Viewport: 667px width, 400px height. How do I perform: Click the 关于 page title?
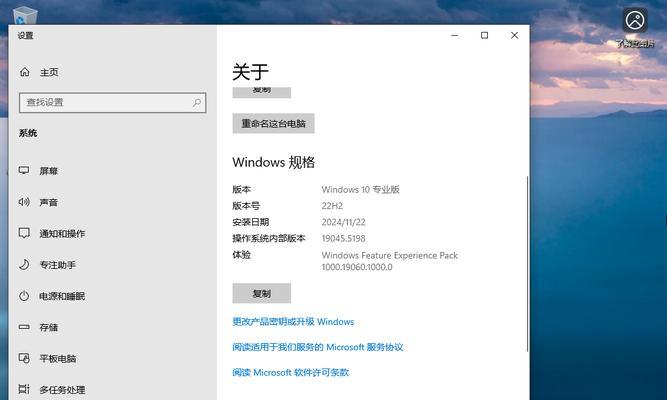(x=251, y=71)
